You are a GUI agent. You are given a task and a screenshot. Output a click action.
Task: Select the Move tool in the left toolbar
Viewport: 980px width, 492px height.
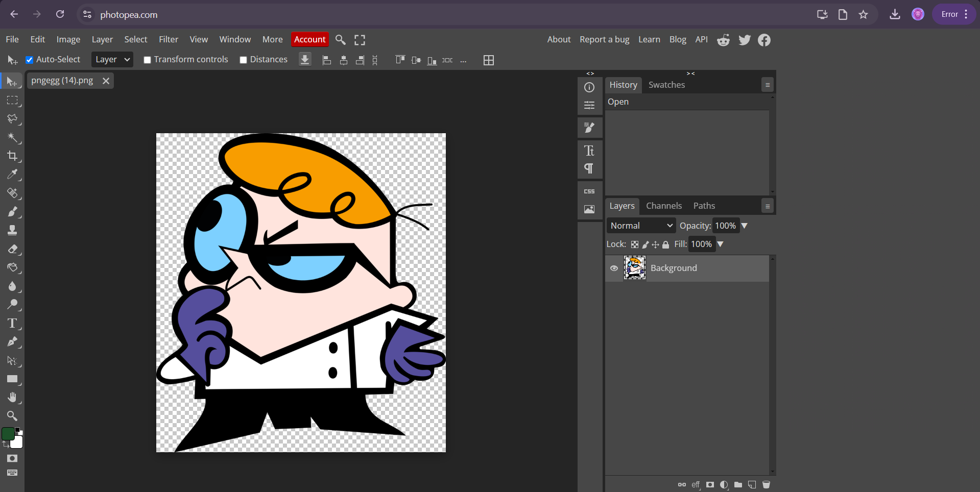[12, 82]
